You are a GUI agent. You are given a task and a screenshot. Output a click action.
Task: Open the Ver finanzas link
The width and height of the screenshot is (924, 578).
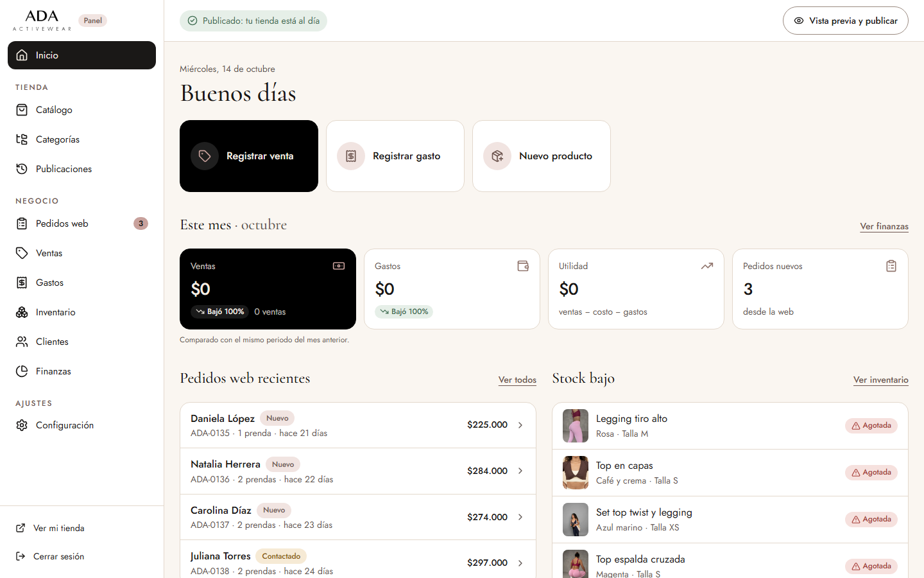[x=884, y=226]
